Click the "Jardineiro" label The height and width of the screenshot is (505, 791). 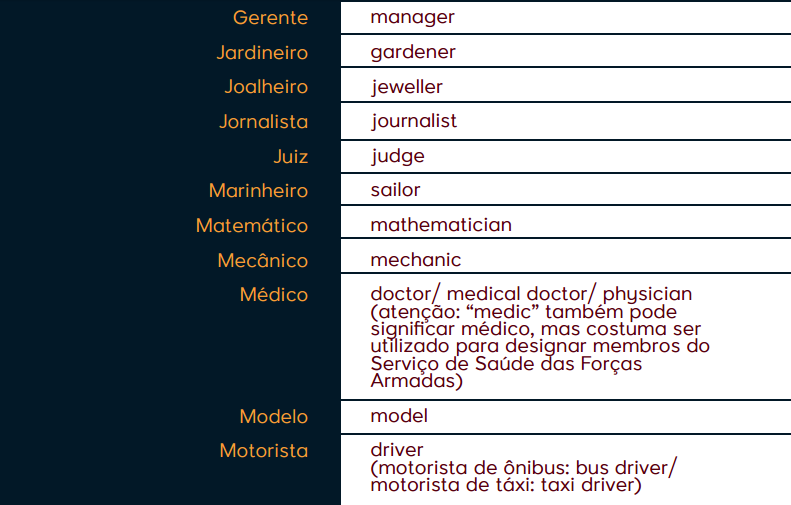tap(262, 52)
